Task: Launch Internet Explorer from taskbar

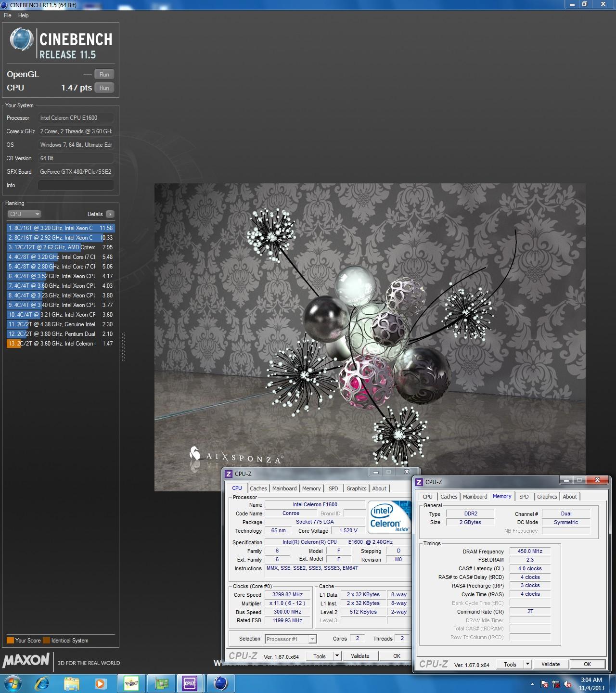Action: (43, 683)
